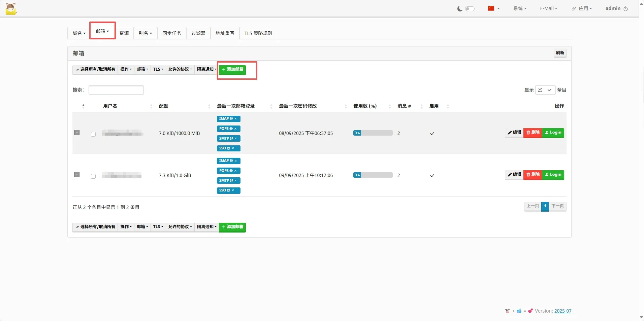Click the admin logout power icon
644x321 pixels.
pos(625,9)
